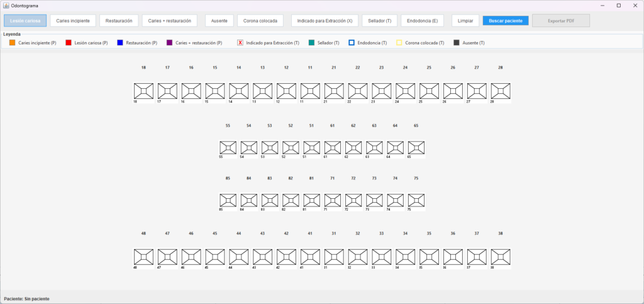Select tooth 28 diagram at upper right
The width and height of the screenshot is (644, 304).
[501, 91]
